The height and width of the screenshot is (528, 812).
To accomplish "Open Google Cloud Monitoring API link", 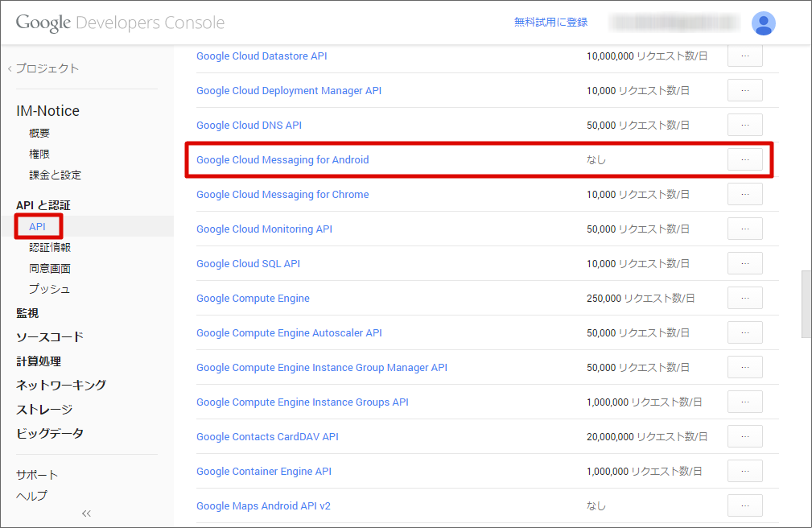I will coord(264,229).
